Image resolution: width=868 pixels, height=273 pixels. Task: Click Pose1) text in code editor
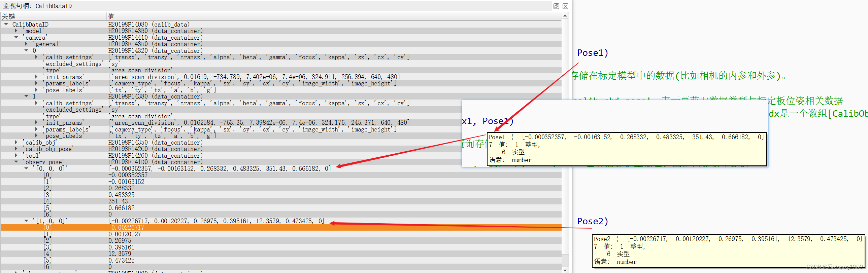click(593, 53)
